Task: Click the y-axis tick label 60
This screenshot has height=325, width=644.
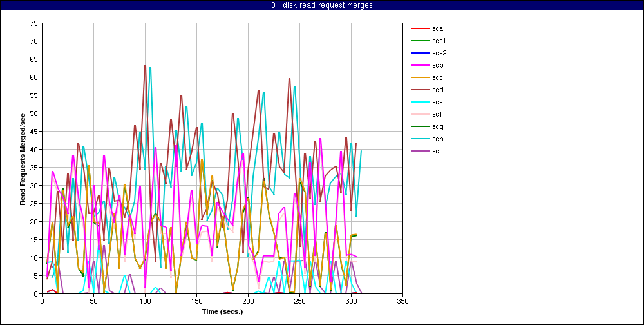Action: (x=34, y=77)
